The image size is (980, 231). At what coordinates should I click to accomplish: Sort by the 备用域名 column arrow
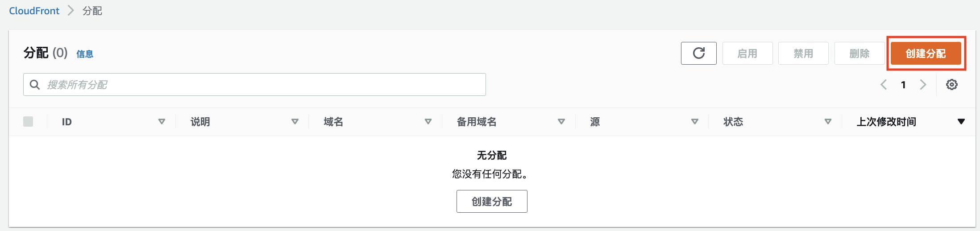[561, 122]
